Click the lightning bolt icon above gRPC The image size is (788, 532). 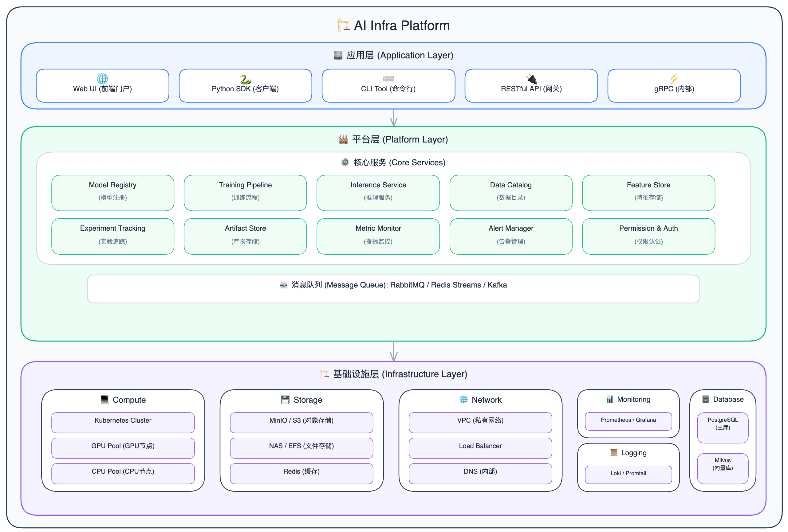(x=674, y=79)
